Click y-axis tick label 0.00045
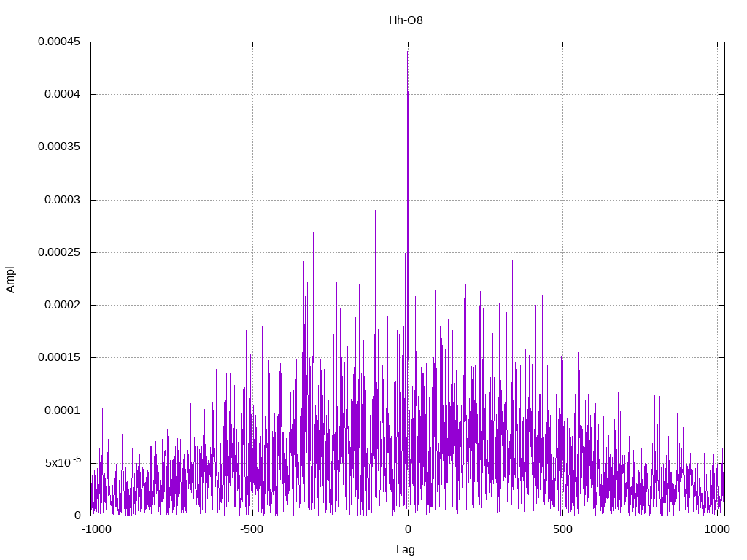 pos(59,42)
